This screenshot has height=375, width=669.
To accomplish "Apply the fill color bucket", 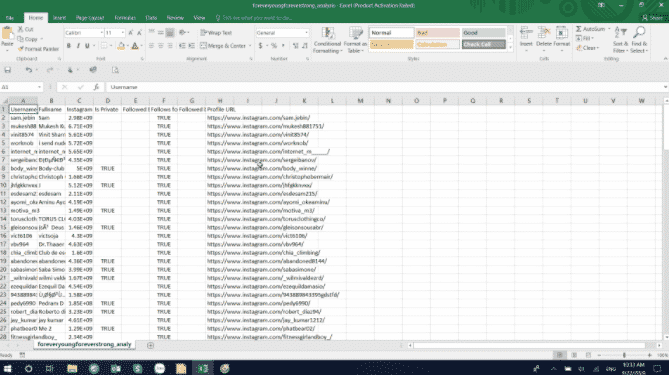I will pos(121,46).
